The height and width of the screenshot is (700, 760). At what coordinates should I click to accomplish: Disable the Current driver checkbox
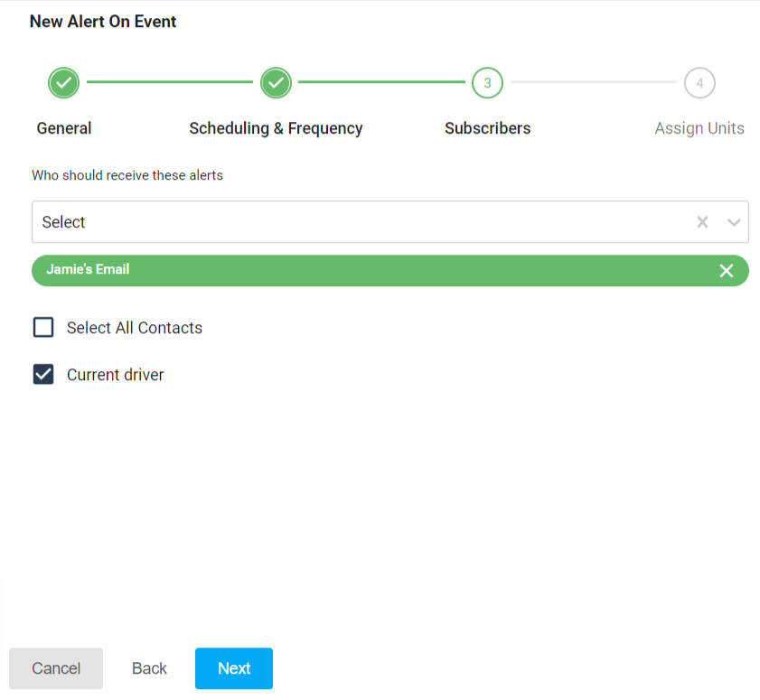click(43, 374)
